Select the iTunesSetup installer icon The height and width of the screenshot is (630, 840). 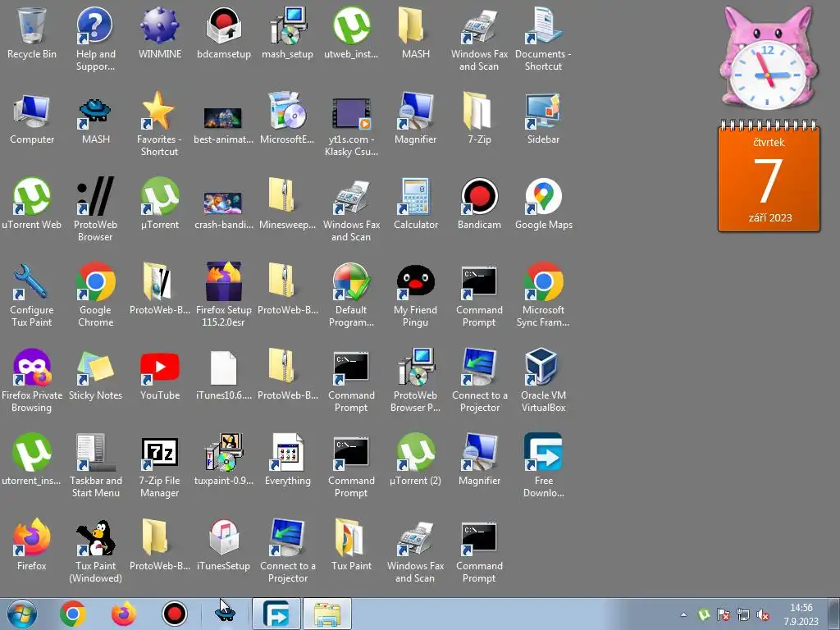[x=223, y=537]
